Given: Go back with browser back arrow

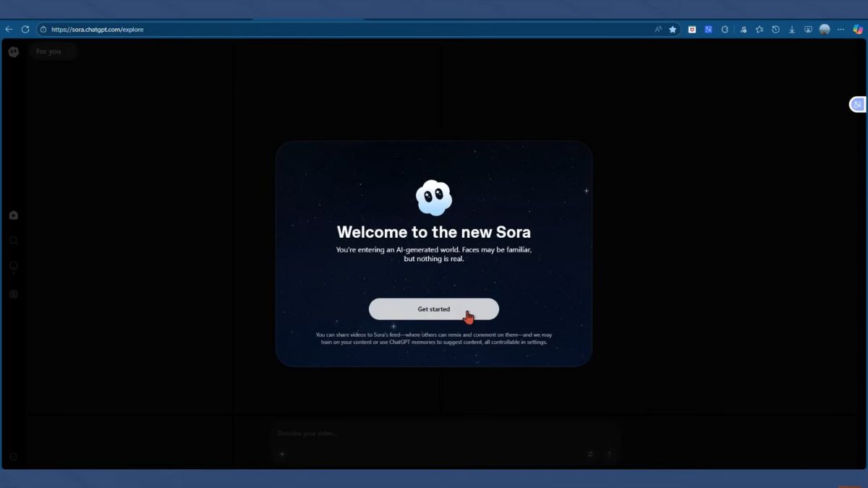Looking at the screenshot, I should click(9, 30).
